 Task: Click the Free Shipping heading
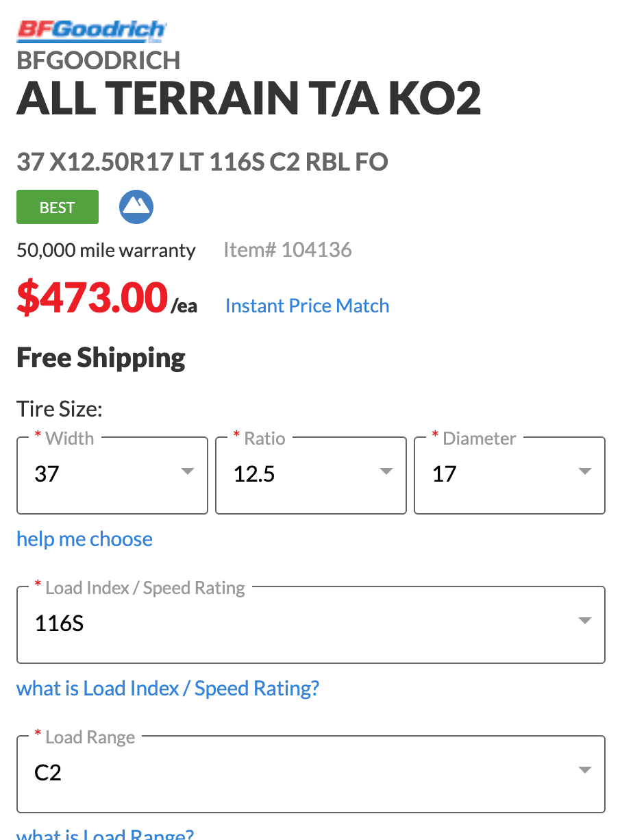point(101,358)
